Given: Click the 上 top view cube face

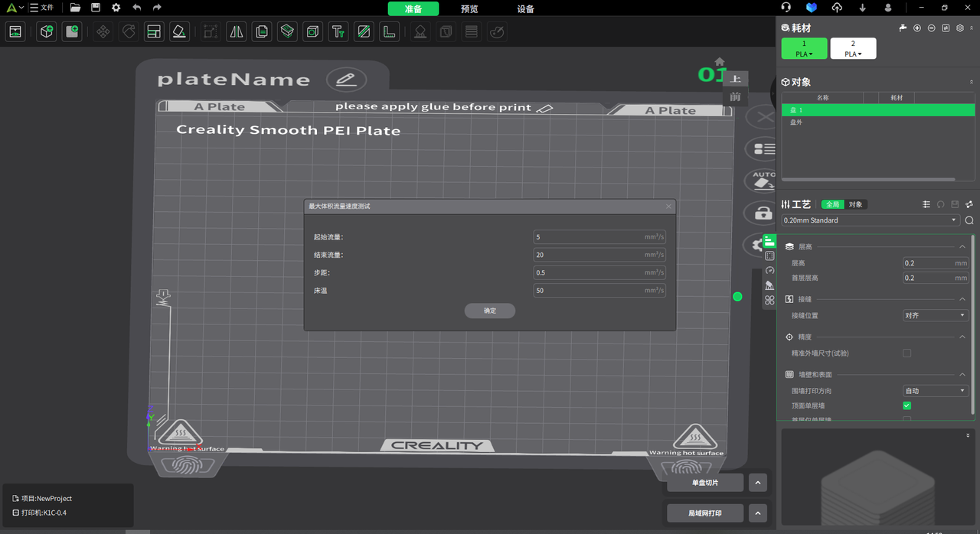Looking at the screenshot, I should [x=736, y=79].
